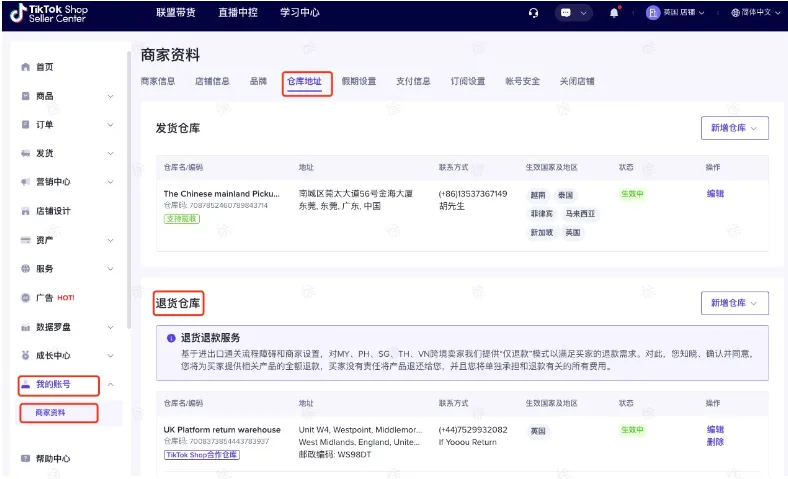Open 新增仓库 dropdown in 退货仓库 section

734,303
